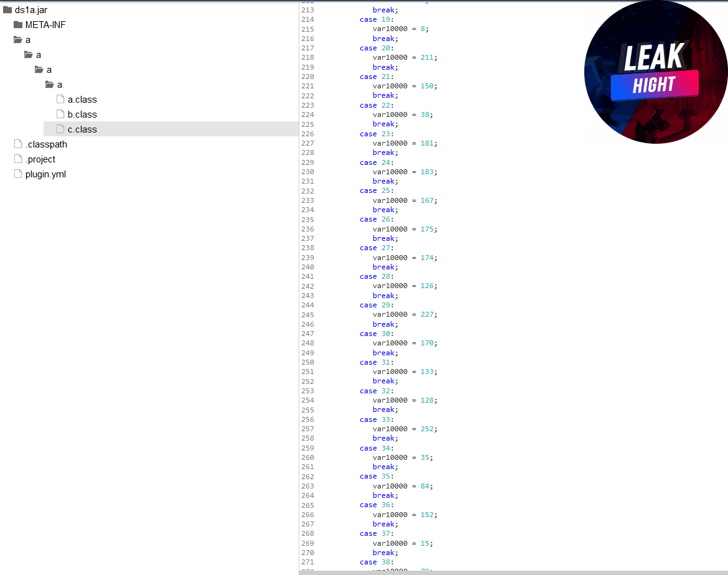
Task: Open a.class in the tree
Action: (82, 100)
